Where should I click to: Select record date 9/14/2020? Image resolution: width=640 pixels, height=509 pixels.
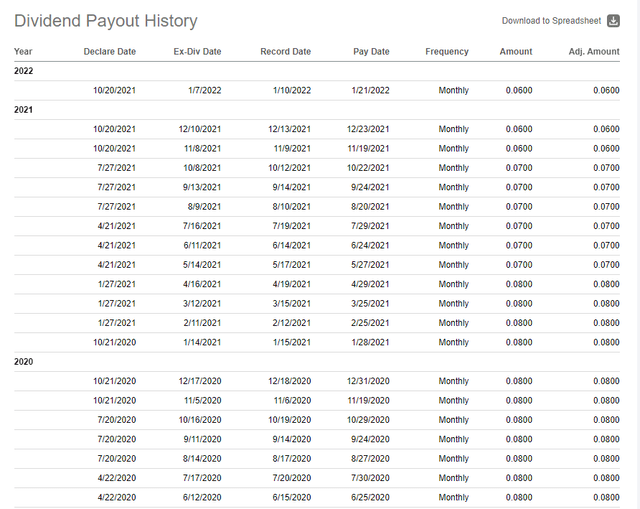click(x=291, y=439)
